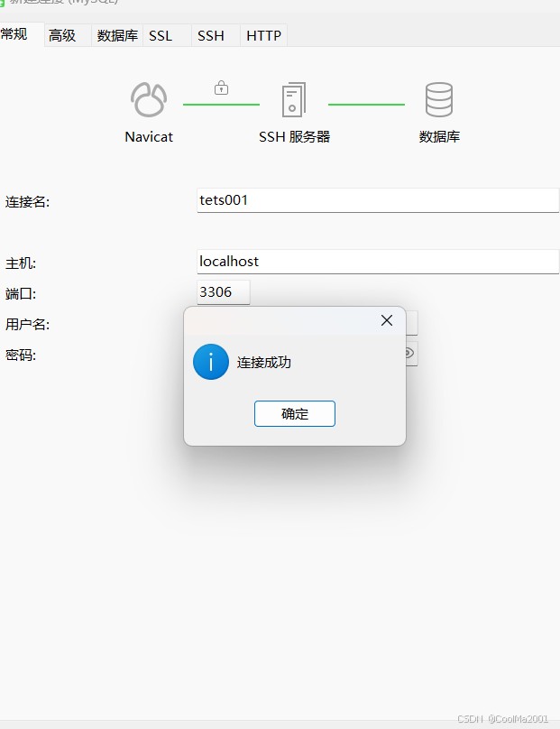This screenshot has width=560, height=729.
Task: Close the 连接成功 message dialog
Action: pos(387,320)
